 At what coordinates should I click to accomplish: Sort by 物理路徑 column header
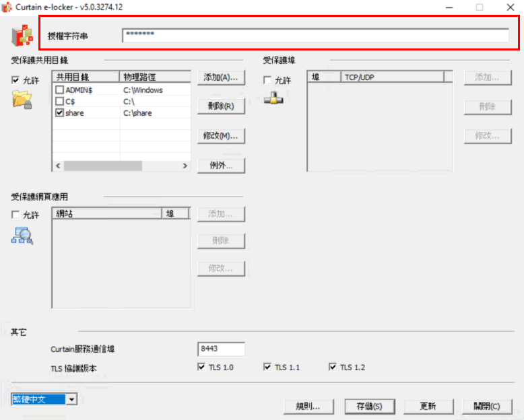(x=155, y=77)
